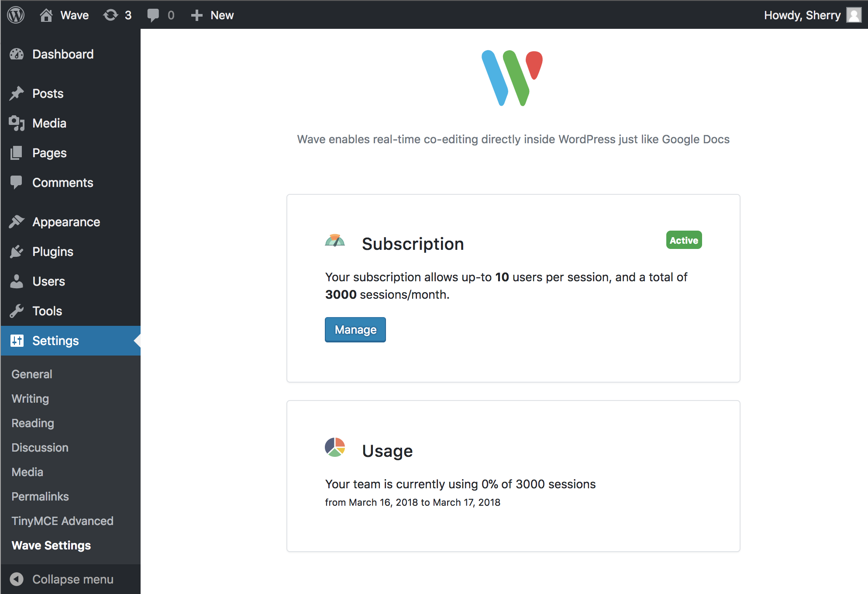Click the Tools wrench icon
The height and width of the screenshot is (594, 868).
click(x=17, y=311)
